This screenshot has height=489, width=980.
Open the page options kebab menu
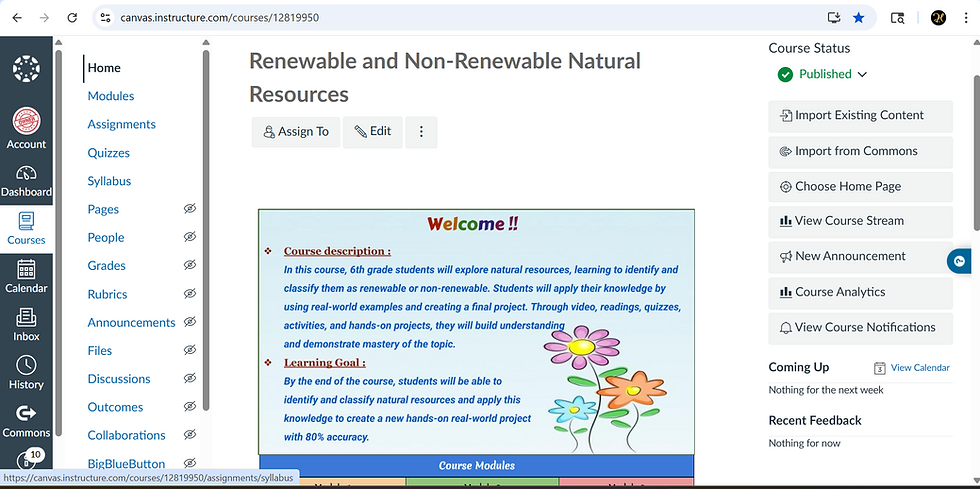(421, 132)
